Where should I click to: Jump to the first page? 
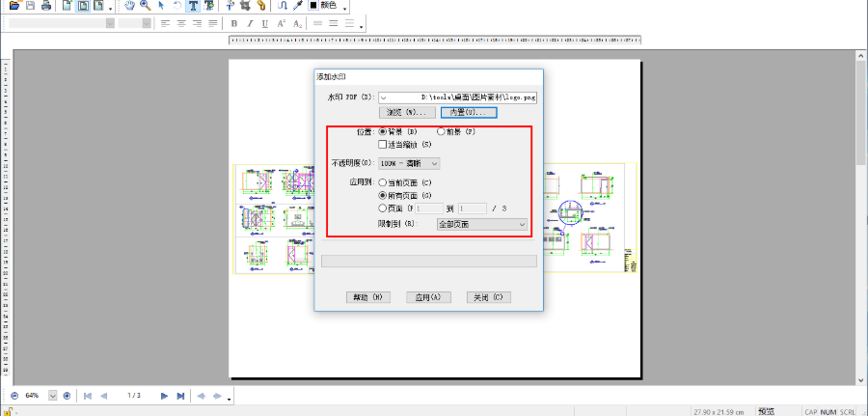88,396
